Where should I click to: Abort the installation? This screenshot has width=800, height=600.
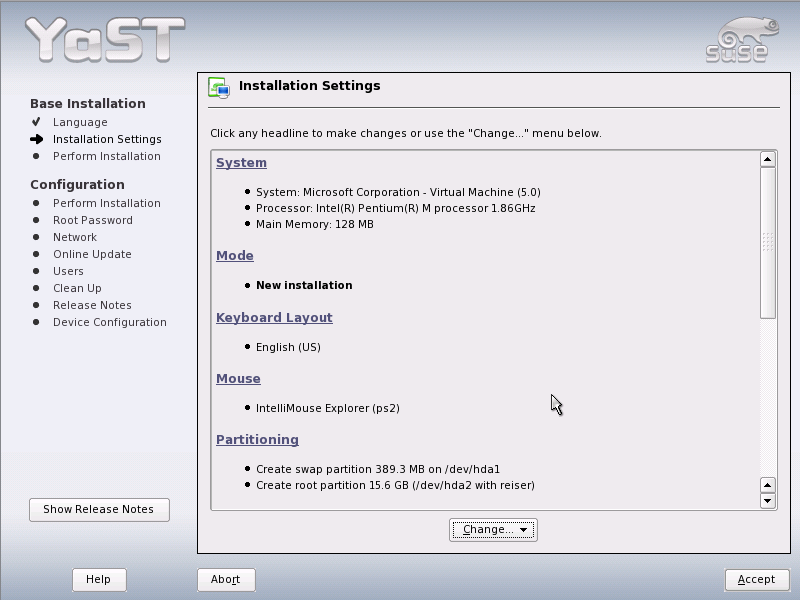226,580
